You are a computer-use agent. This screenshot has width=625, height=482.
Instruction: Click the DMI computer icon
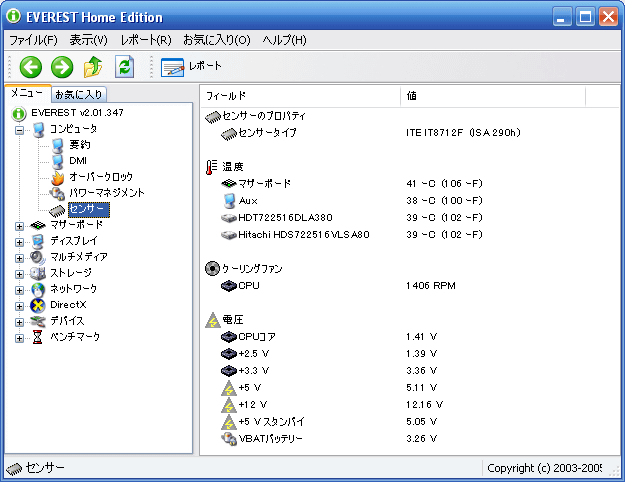pos(58,161)
